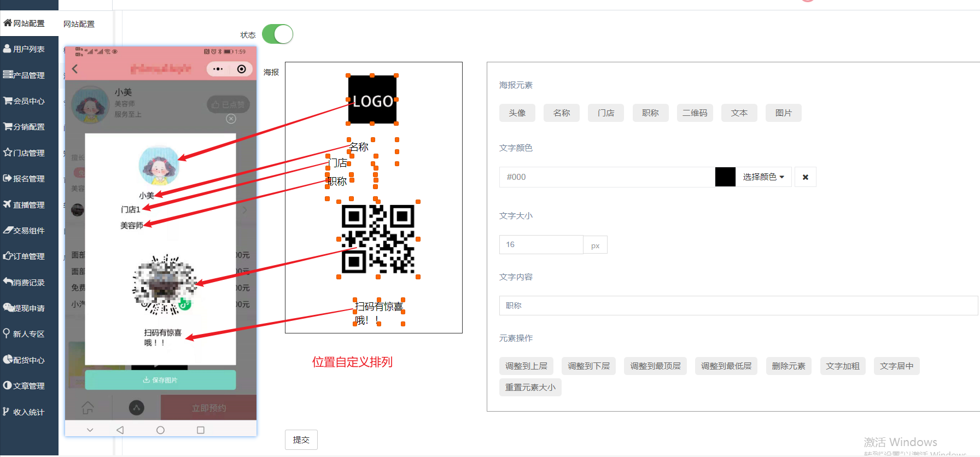Select the 门店 text element on canvas

pyautogui.click(x=338, y=163)
